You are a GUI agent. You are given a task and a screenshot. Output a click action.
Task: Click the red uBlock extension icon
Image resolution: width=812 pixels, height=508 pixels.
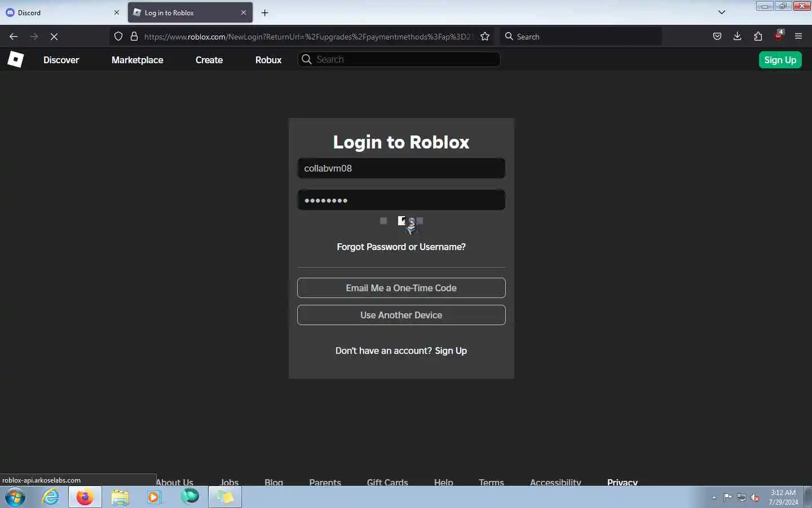pos(779,36)
